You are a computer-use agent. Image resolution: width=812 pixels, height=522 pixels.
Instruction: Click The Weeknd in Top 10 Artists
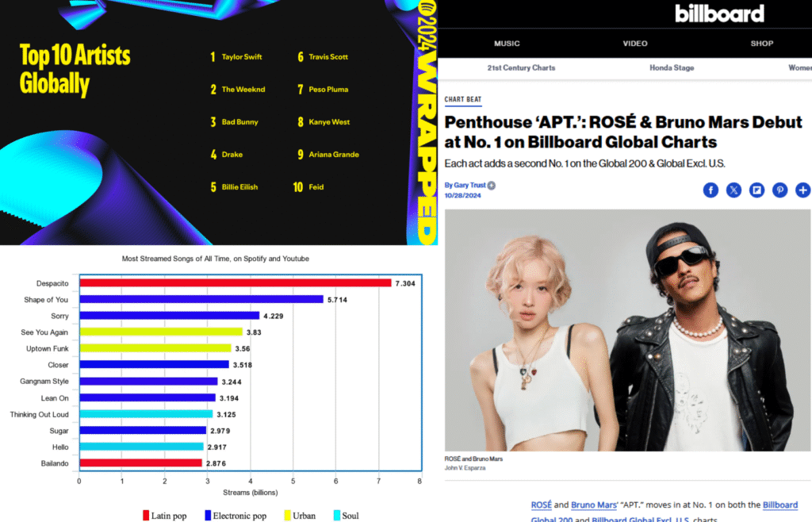click(243, 90)
